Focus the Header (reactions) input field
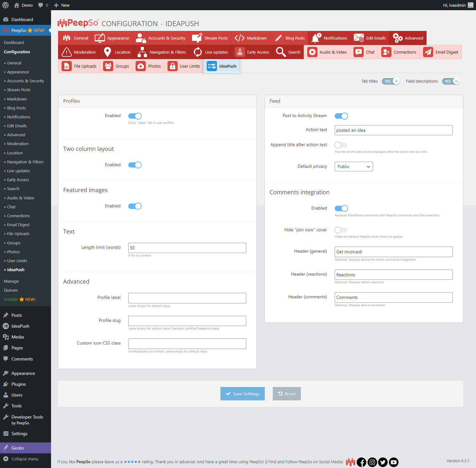 pyautogui.click(x=393, y=275)
